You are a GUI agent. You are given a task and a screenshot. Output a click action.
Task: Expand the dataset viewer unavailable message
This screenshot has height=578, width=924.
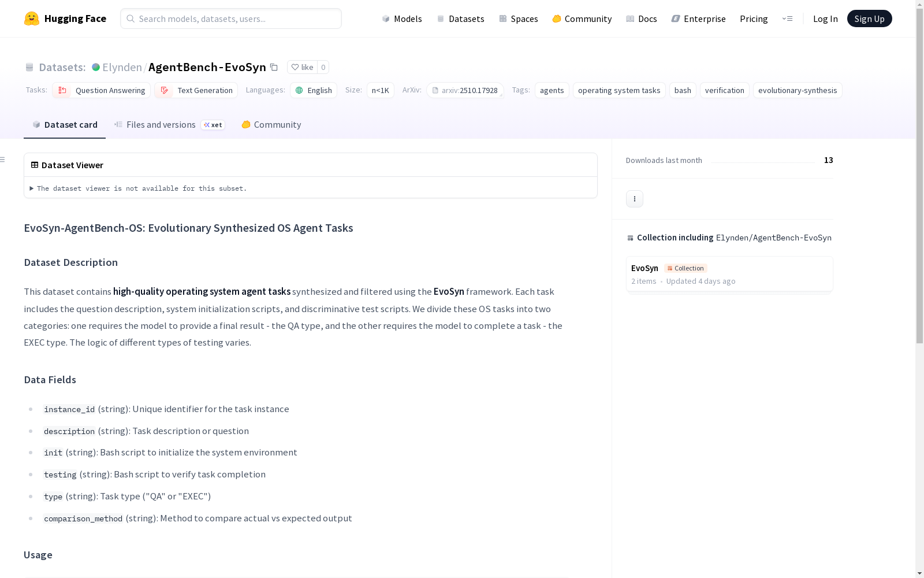pos(138,188)
